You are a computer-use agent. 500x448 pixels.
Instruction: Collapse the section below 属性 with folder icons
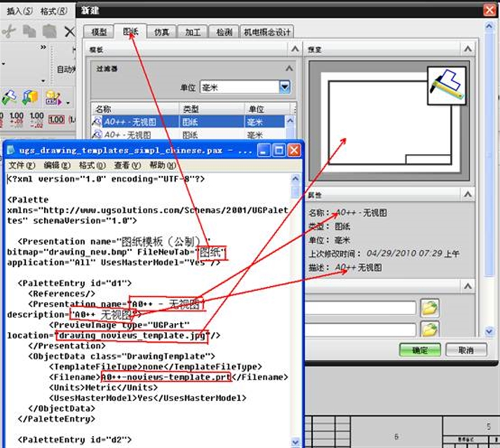[468, 286]
